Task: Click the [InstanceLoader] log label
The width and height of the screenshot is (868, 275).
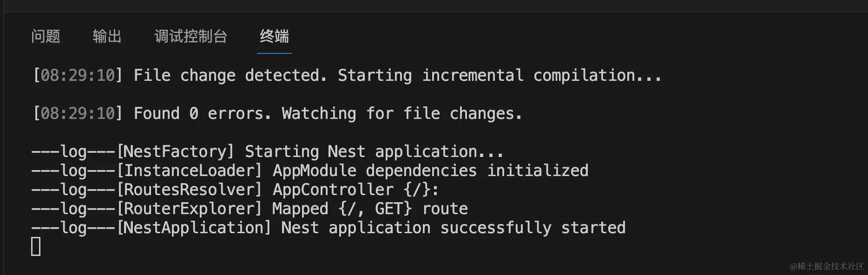Action: click(189, 170)
